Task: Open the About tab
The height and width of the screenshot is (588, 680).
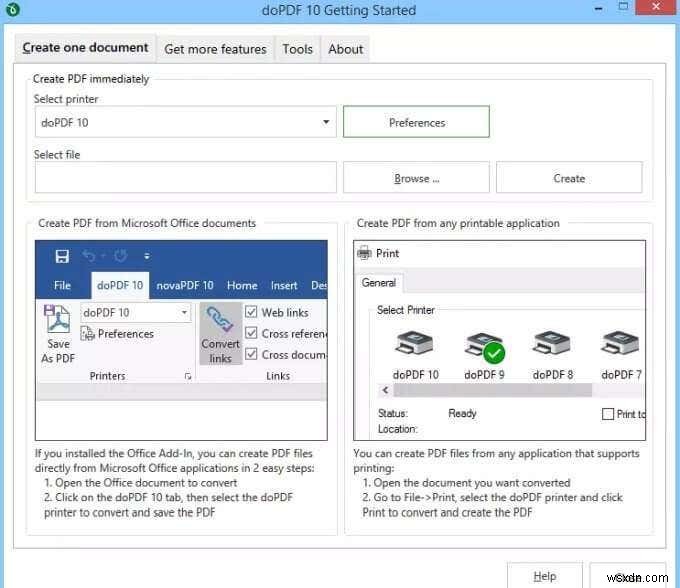Action: click(x=345, y=49)
